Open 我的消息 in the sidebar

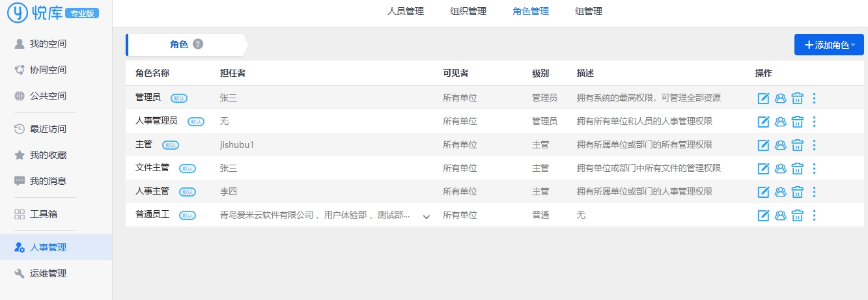48,181
